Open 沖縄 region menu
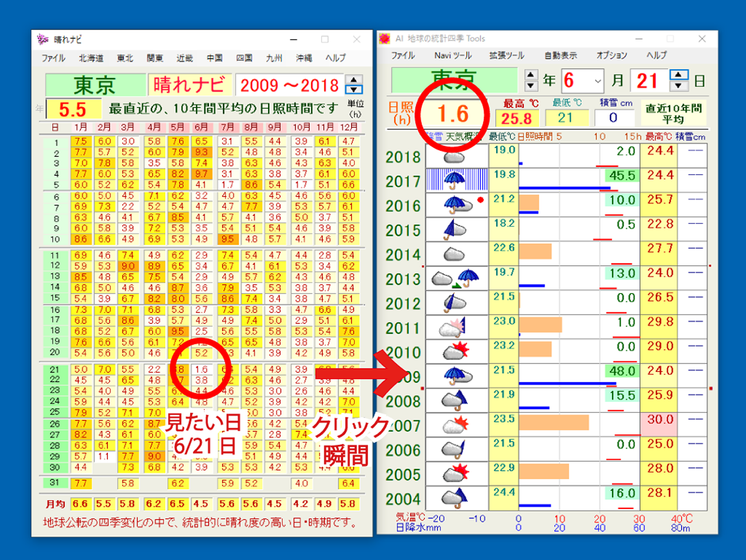 (304, 58)
